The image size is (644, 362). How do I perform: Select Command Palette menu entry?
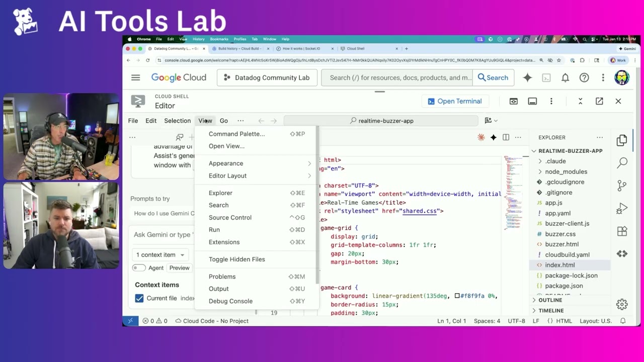257,134
